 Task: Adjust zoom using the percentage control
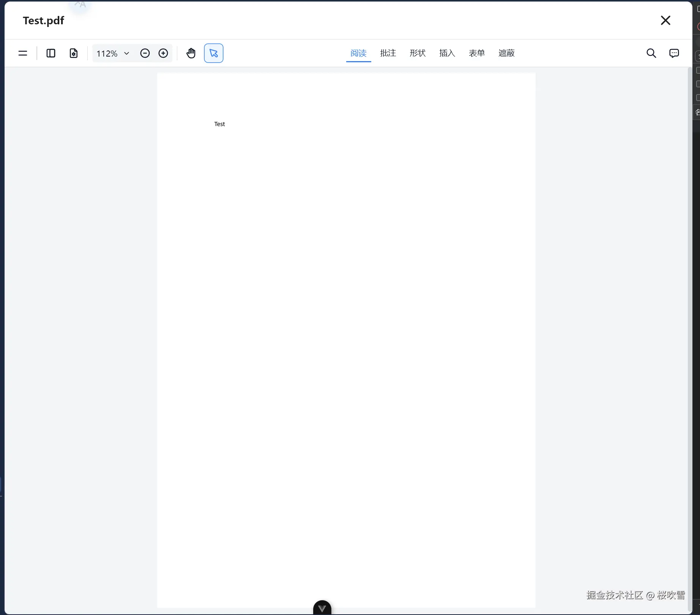click(x=112, y=53)
